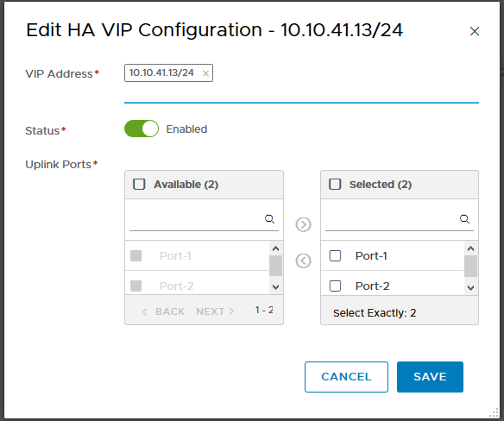Go BACK a page of available ports
Image resolution: width=504 pixels, height=421 pixels.
tap(163, 311)
